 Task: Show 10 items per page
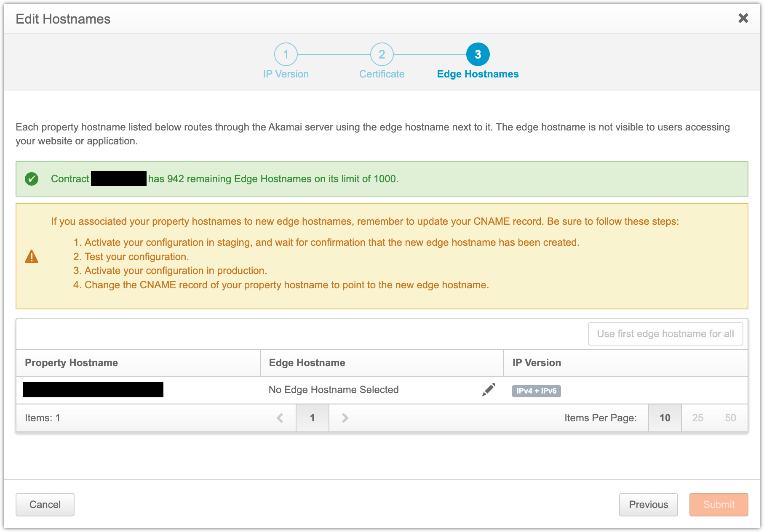665,418
